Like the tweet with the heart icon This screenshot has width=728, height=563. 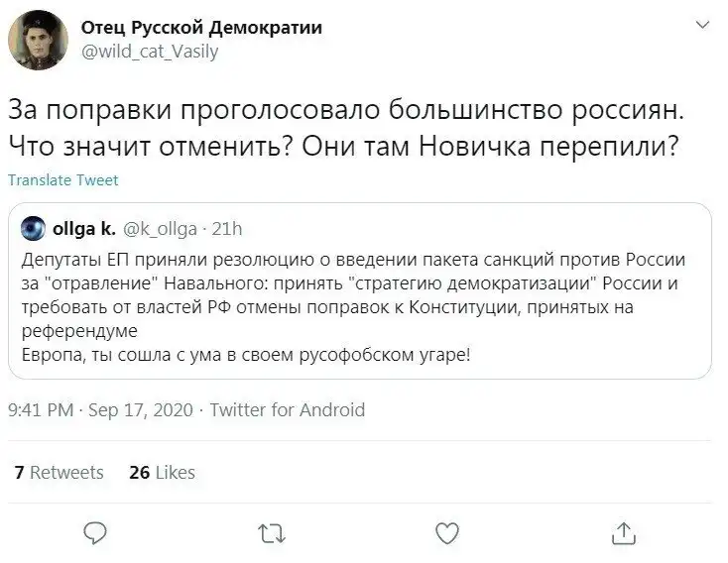click(447, 533)
